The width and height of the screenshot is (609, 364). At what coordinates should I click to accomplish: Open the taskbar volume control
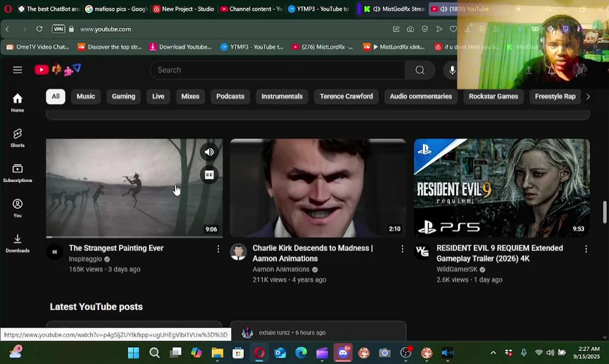[550, 353]
